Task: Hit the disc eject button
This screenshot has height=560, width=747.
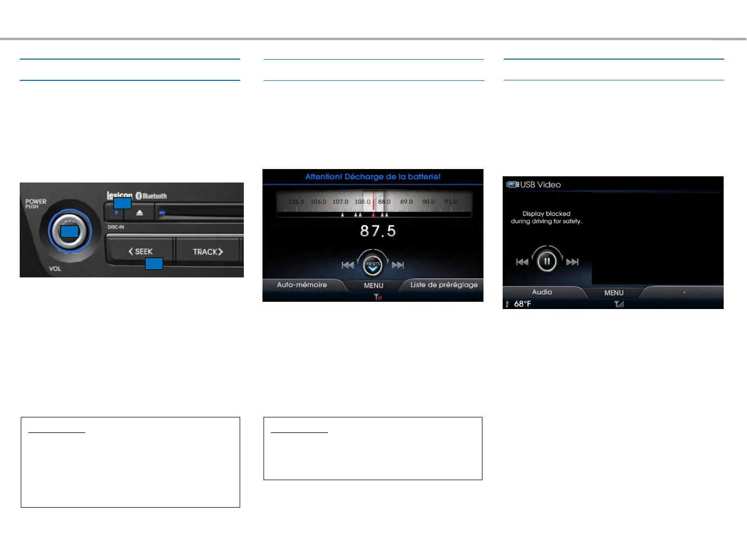Action: pos(140,213)
